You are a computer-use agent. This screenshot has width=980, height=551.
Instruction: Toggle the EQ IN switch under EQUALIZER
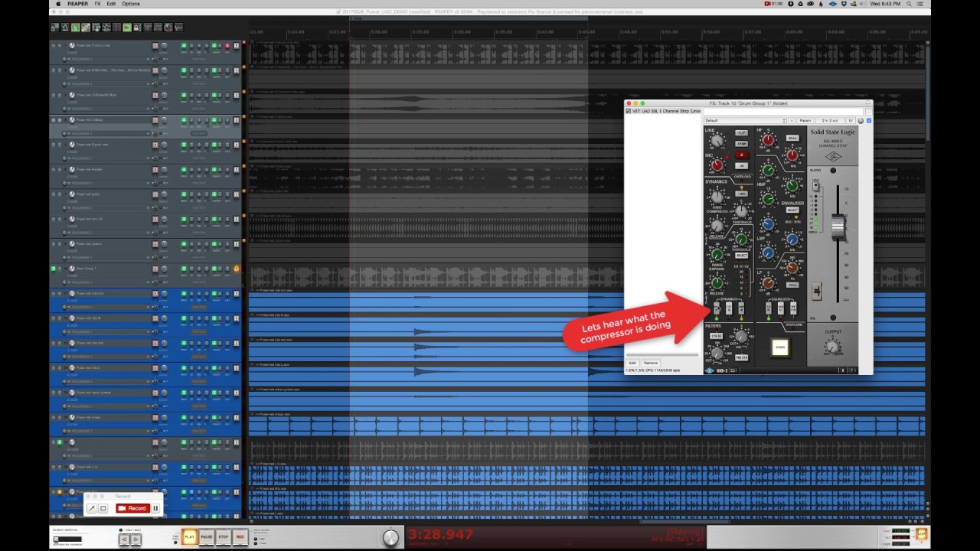[x=769, y=308]
